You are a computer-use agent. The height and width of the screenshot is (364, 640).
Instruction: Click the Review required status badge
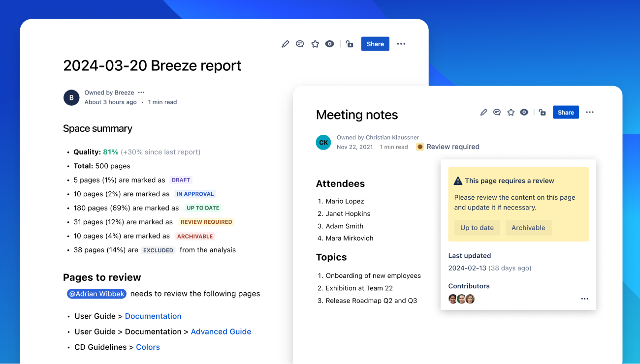point(448,147)
